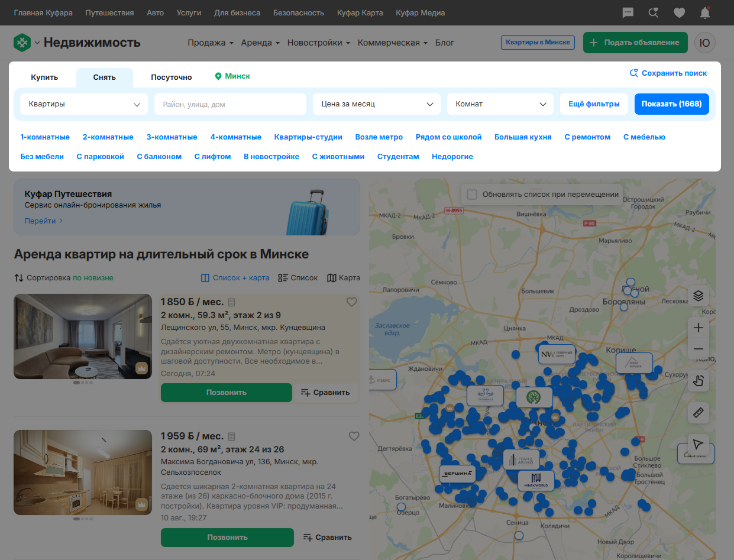Click Северный берег NW marker on map
This screenshot has height=560, width=734.
pyautogui.click(x=557, y=354)
